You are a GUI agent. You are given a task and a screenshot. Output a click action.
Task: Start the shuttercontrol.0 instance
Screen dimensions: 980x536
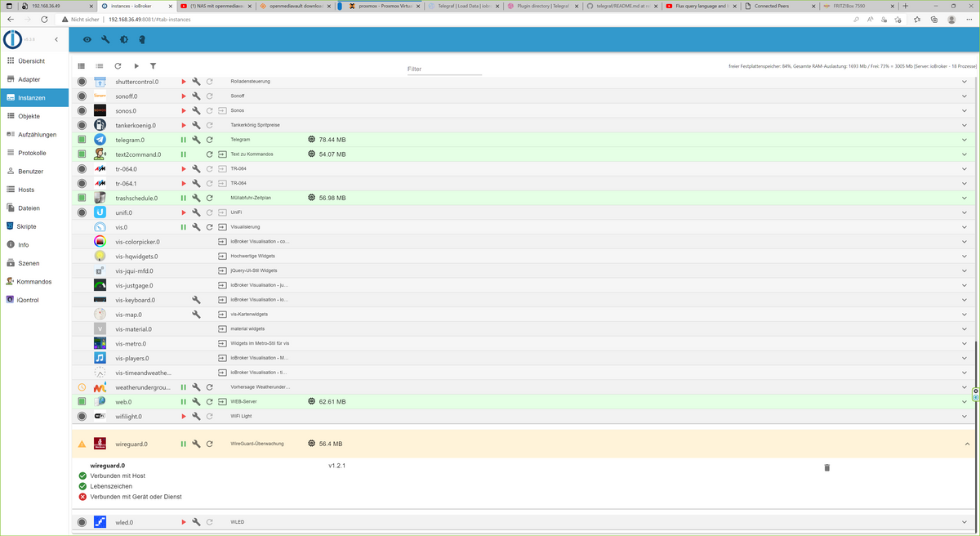pyautogui.click(x=184, y=82)
